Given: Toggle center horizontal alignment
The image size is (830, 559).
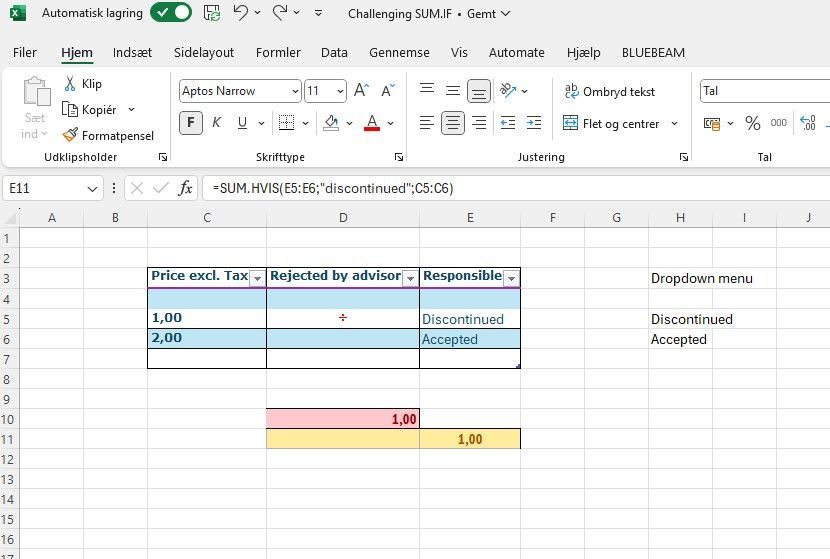Looking at the screenshot, I should click(x=453, y=123).
